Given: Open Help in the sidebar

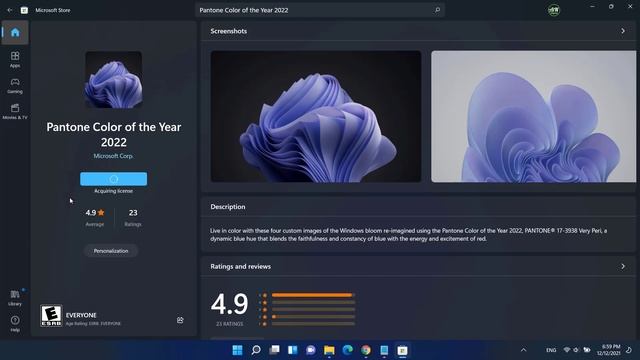Looking at the screenshot, I should 15,323.
